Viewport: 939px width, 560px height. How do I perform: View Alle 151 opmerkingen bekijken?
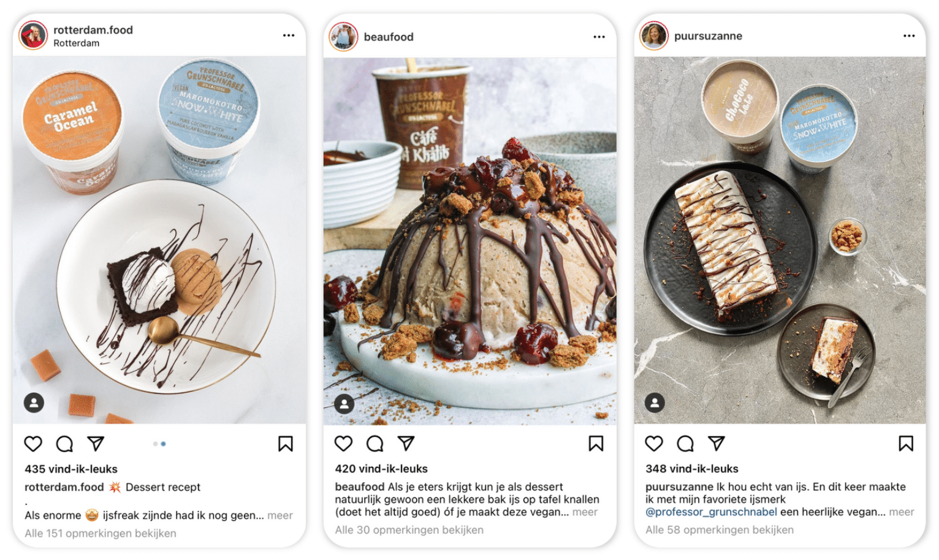coord(101,533)
